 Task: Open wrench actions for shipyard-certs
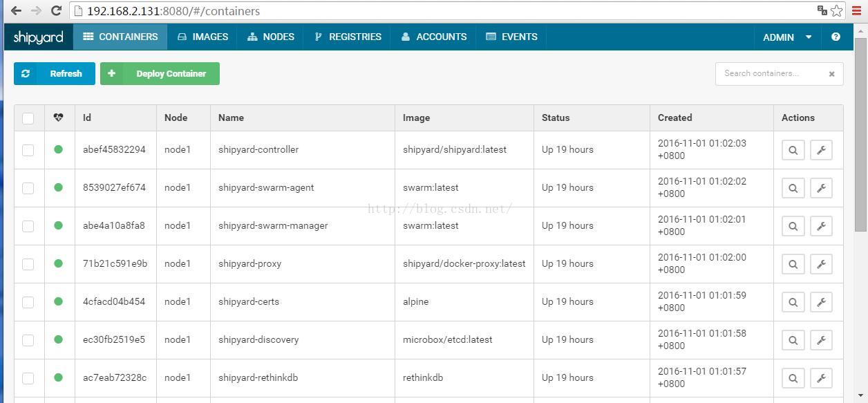[x=821, y=302]
